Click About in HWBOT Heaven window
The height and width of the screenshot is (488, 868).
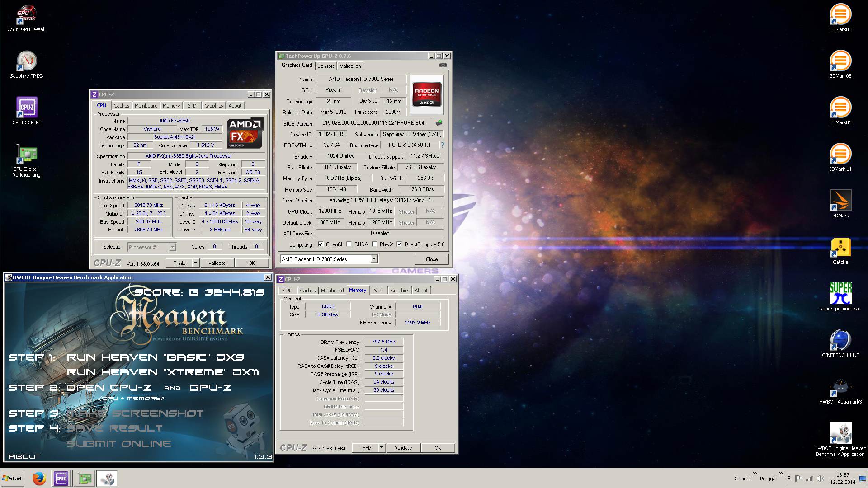[24, 457]
